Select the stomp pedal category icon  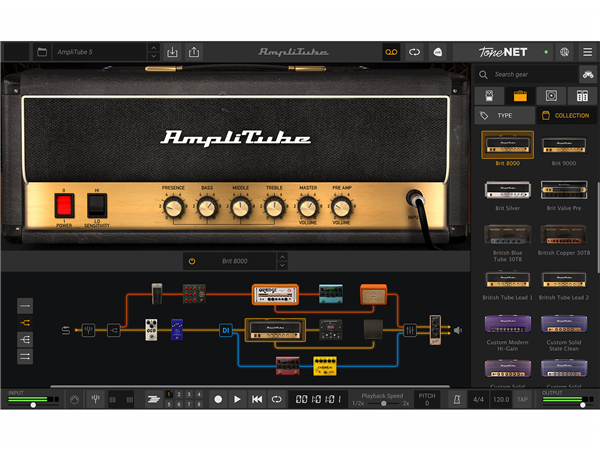click(x=489, y=96)
